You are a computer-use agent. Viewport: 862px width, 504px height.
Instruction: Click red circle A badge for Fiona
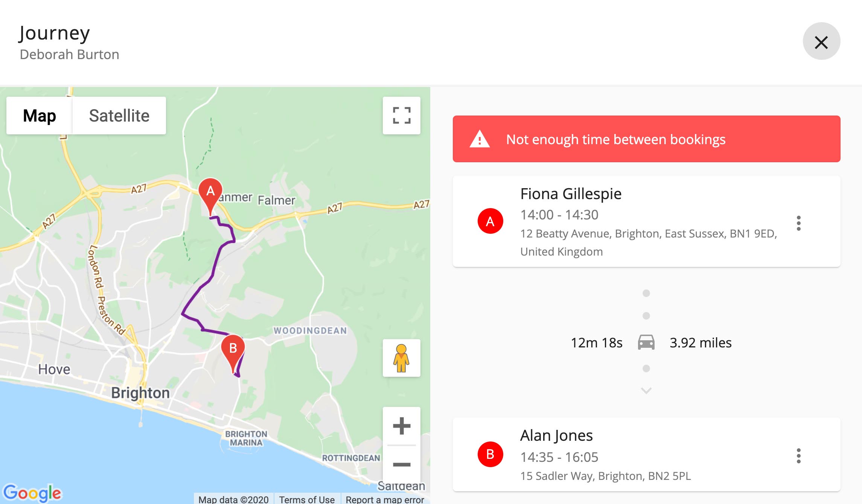(490, 221)
